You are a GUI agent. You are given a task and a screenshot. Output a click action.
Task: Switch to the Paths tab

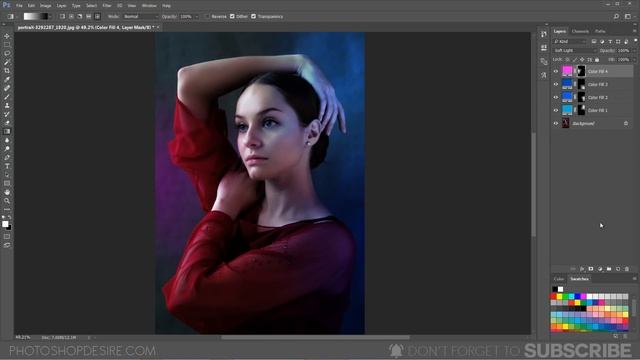tap(600, 31)
